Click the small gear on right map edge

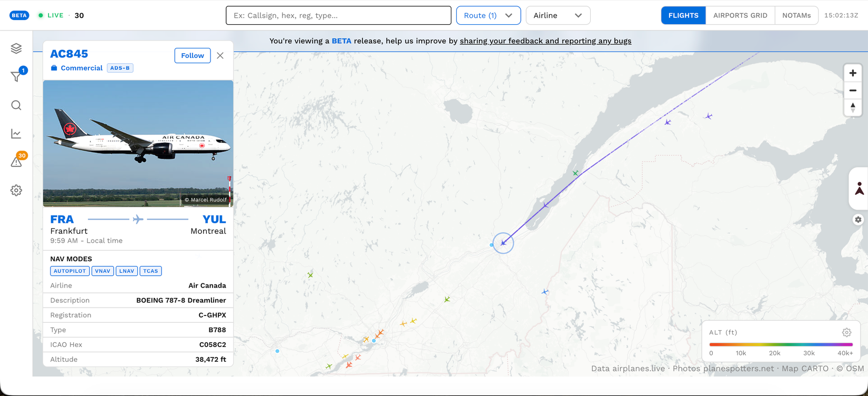coord(858,220)
